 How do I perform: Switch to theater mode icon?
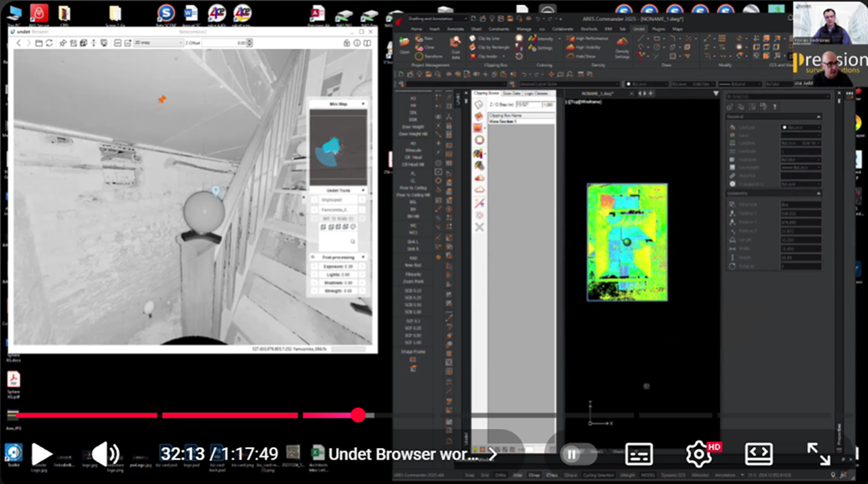758,454
